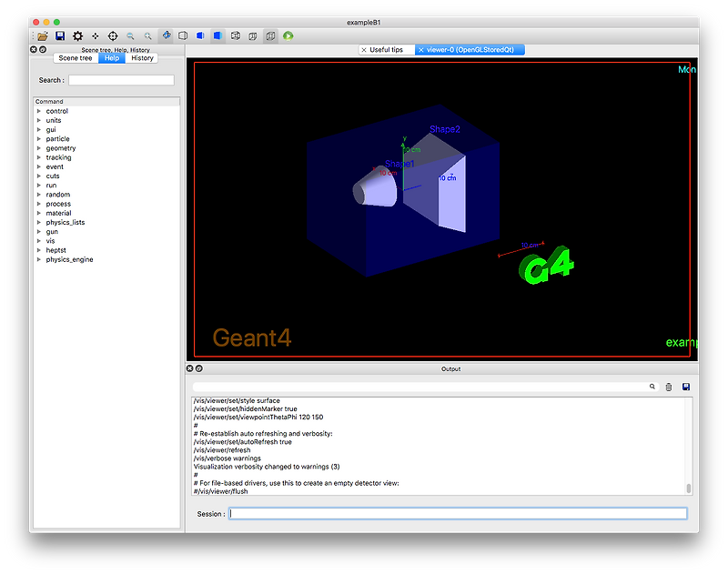Float the Output dock panel

coord(198,368)
